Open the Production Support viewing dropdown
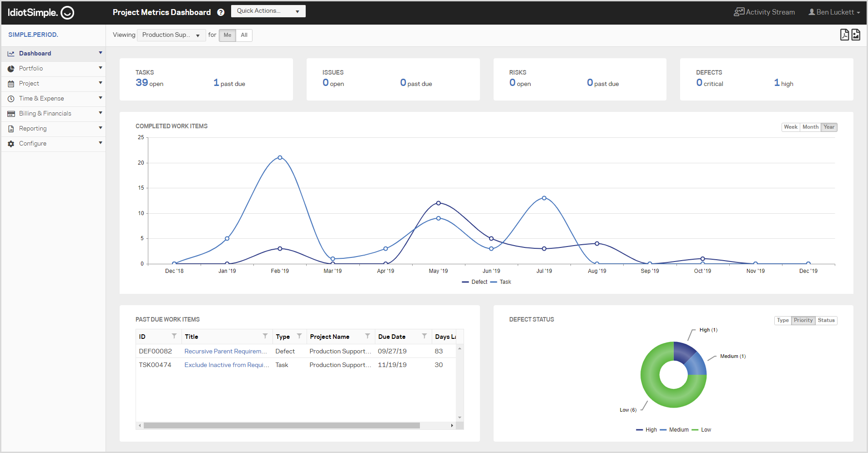 pyautogui.click(x=172, y=35)
